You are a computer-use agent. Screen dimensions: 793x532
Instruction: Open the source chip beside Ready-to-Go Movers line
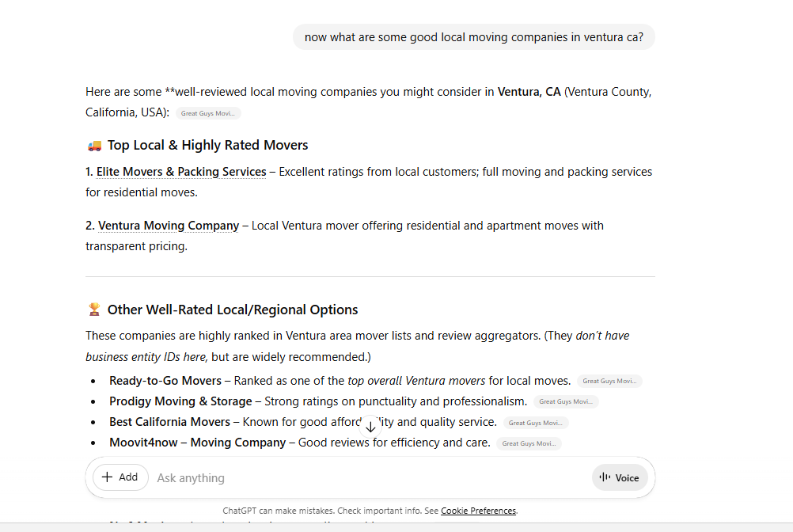(609, 381)
